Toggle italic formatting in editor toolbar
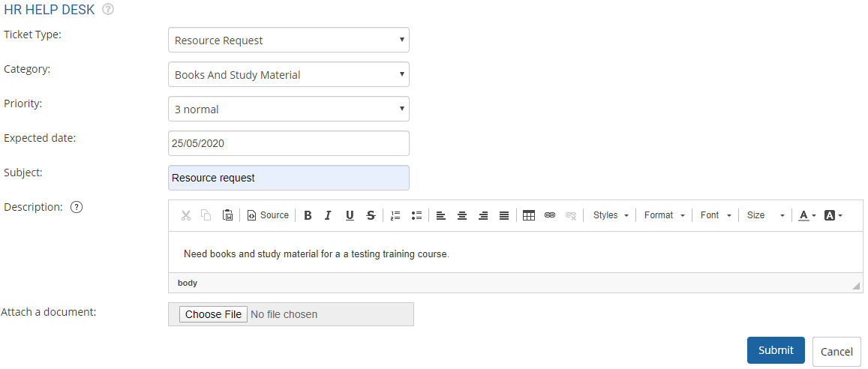 click(328, 215)
